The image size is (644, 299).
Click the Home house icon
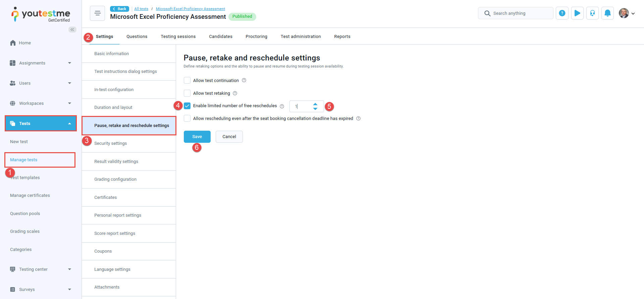pos(13,43)
